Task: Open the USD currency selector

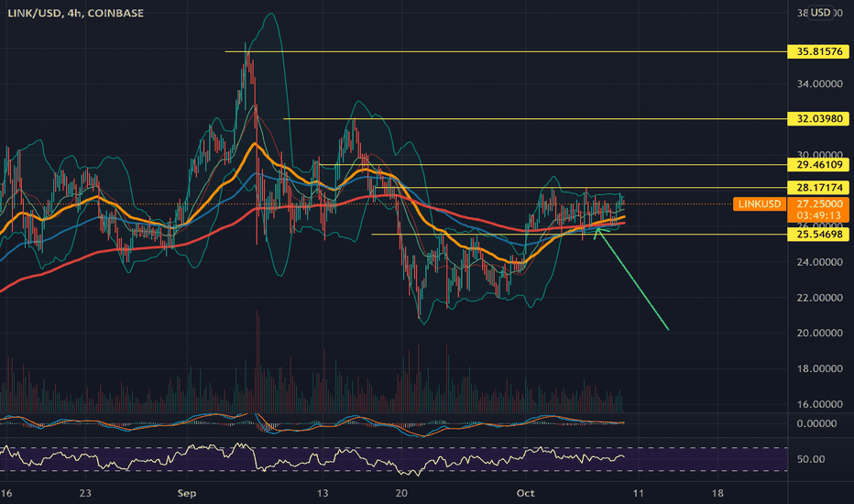Action: 820,12
